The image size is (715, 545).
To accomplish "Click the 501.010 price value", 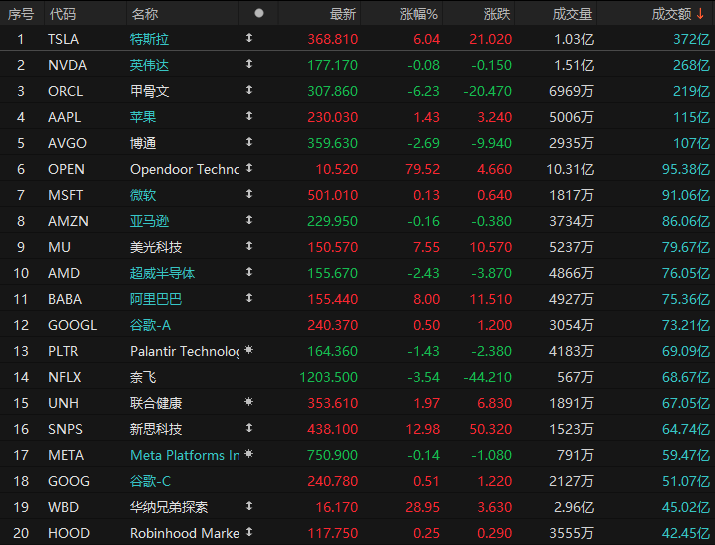I will (333, 195).
